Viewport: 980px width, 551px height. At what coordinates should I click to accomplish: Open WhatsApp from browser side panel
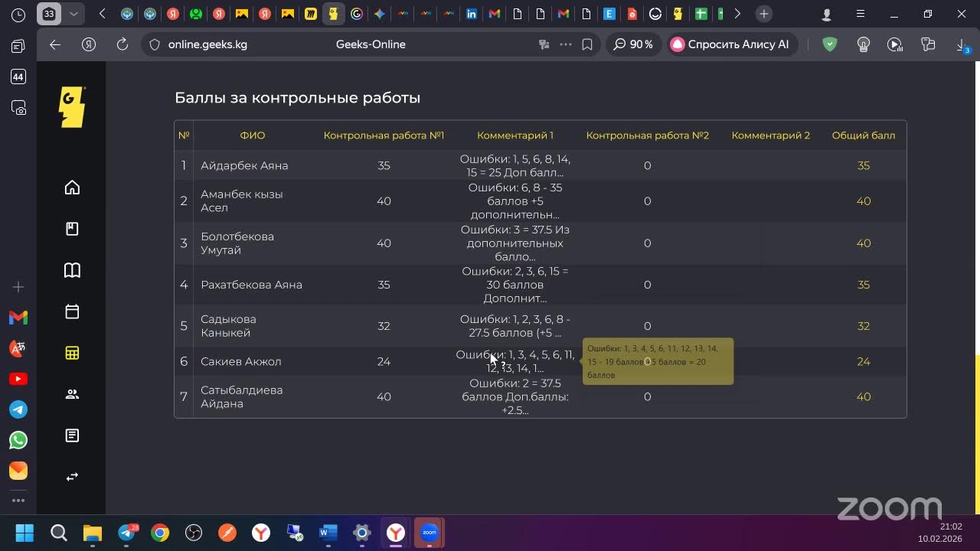18,440
